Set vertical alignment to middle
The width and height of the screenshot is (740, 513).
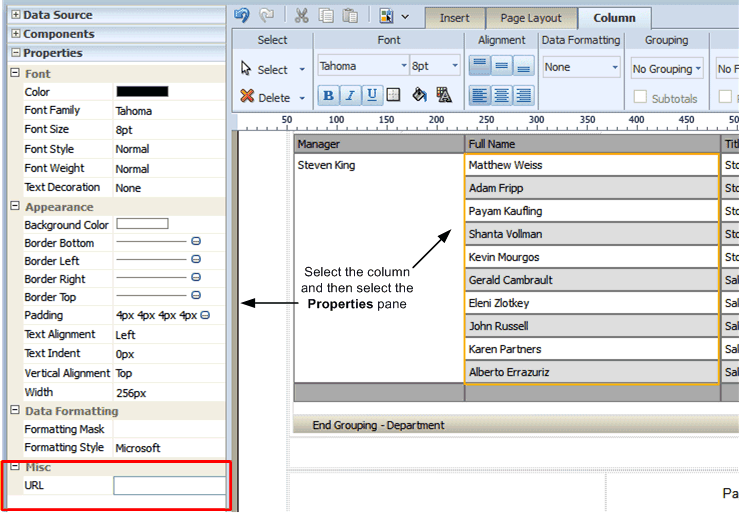click(502, 66)
